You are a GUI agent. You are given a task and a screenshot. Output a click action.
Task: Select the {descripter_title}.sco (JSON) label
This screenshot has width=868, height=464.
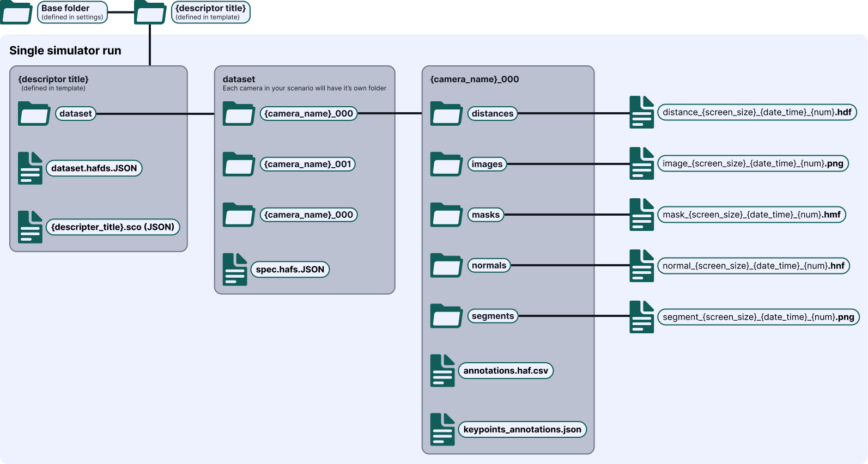[113, 227]
